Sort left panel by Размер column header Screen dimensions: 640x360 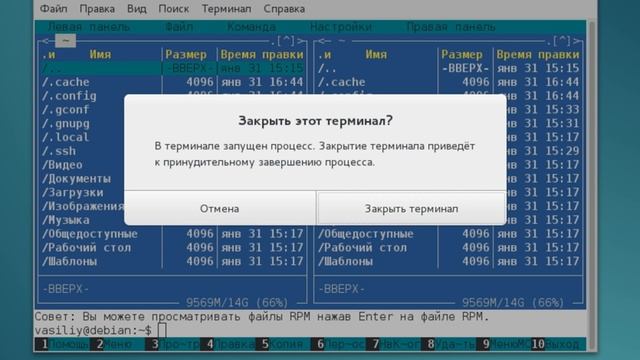[x=186, y=54]
